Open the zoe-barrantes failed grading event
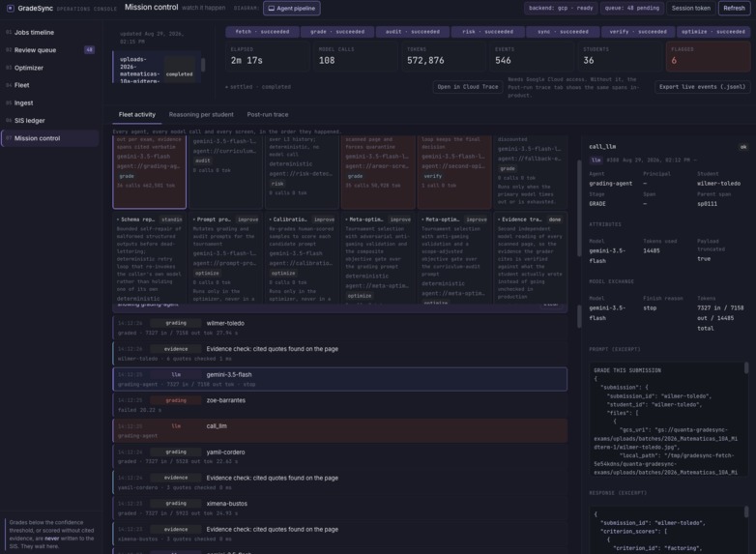The image size is (756, 554). coord(340,405)
